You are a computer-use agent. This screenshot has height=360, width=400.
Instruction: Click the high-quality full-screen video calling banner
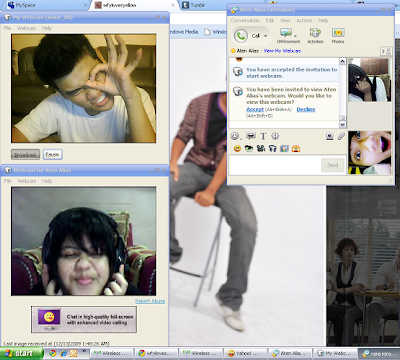pos(84,319)
